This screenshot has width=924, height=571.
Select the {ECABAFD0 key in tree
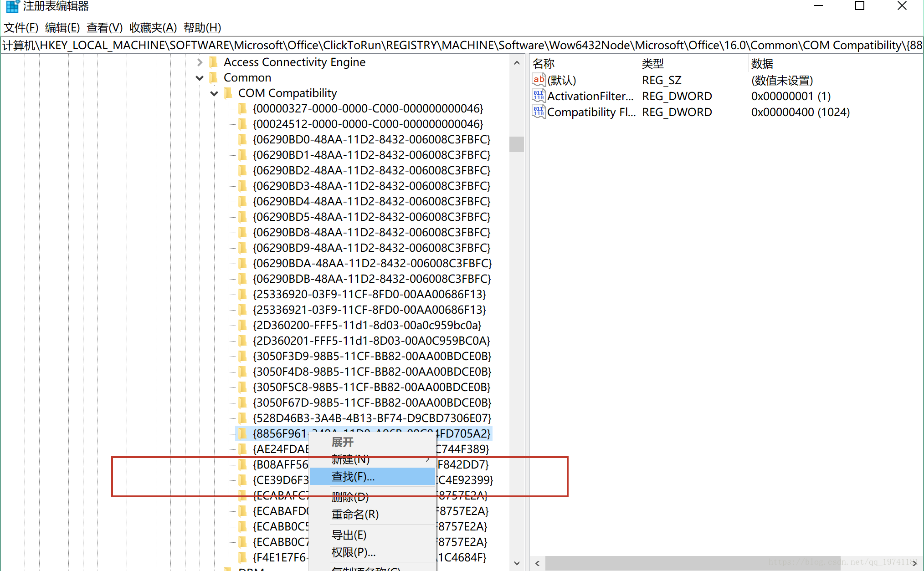281,511
